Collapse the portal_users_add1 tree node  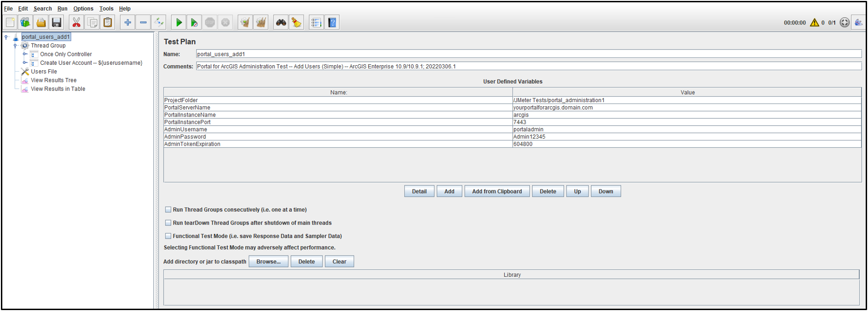(x=6, y=37)
